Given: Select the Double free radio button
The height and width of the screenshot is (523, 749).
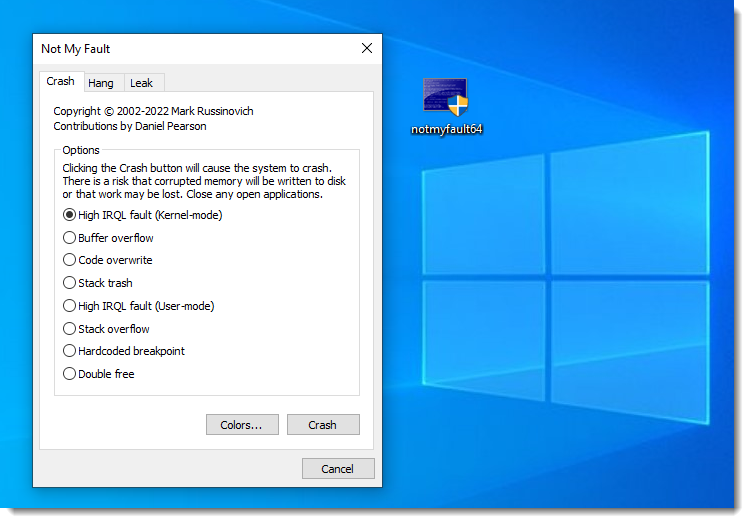Looking at the screenshot, I should (x=70, y=374).
